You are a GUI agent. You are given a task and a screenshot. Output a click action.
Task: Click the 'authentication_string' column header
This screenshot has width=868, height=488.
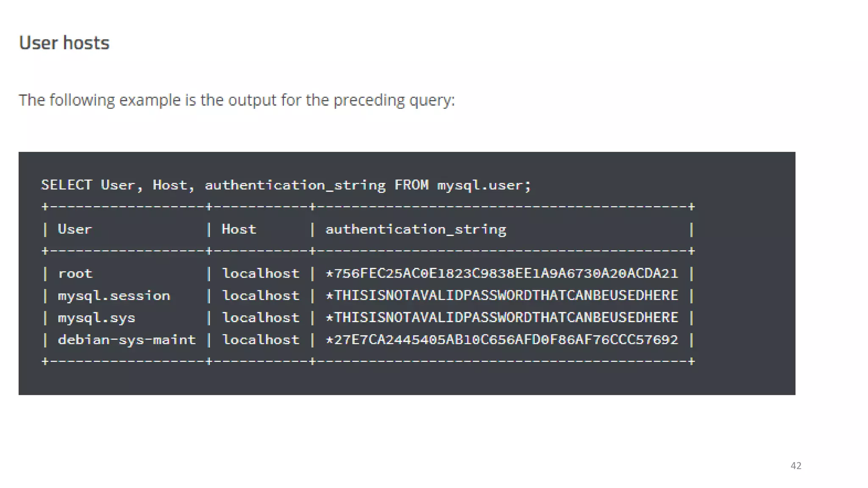coord(415,229)
